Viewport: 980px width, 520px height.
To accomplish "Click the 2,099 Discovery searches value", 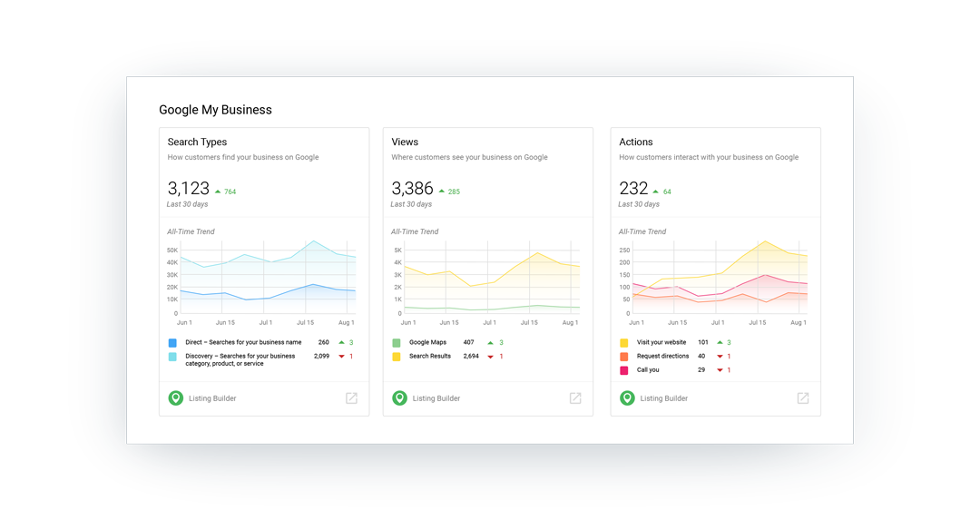I will [x=321, y=357].
